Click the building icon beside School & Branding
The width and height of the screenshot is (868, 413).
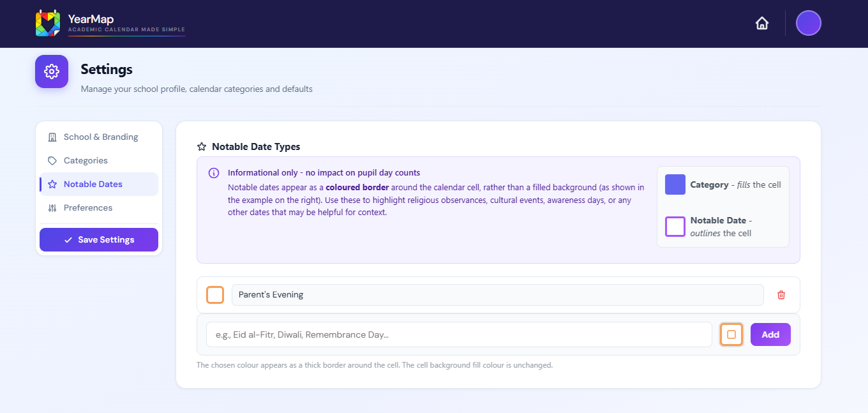tap(52, 137)
